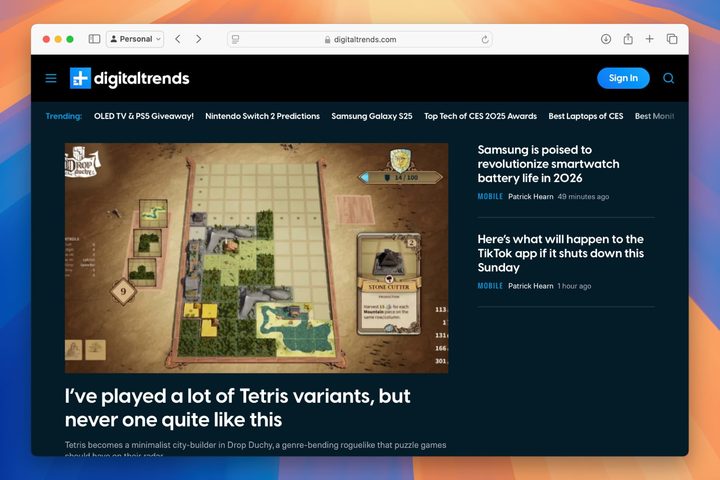This screenshot has width=720, height=480.
Task: Click the reader view icon in address bar
Action: pyautogui.click(x=236, y=40)
